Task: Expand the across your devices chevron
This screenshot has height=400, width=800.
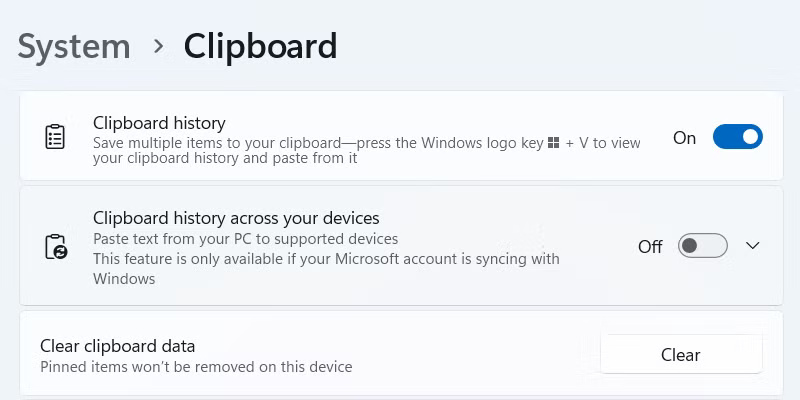Action: coord(753,246)
